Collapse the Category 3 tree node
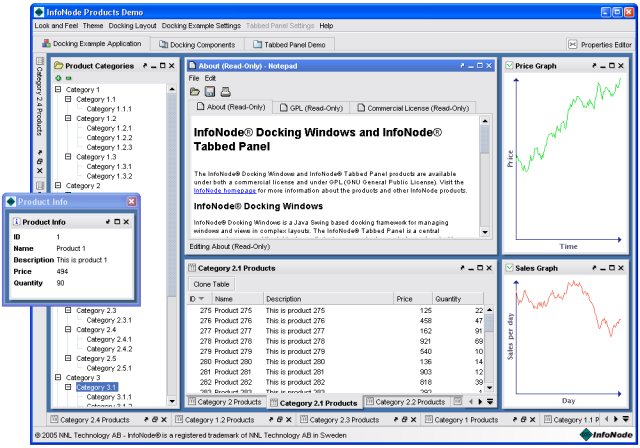Viewport: 640px width, 448px height. coord(58,377)
